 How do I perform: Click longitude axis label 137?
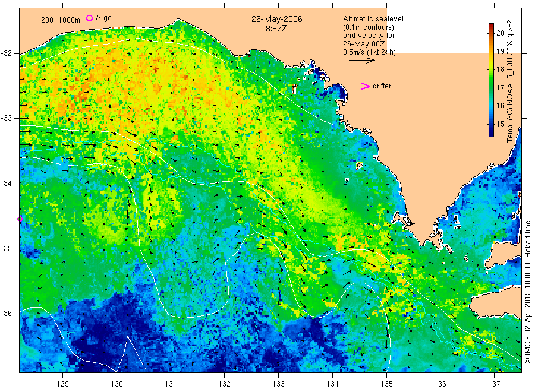(494, 384)
